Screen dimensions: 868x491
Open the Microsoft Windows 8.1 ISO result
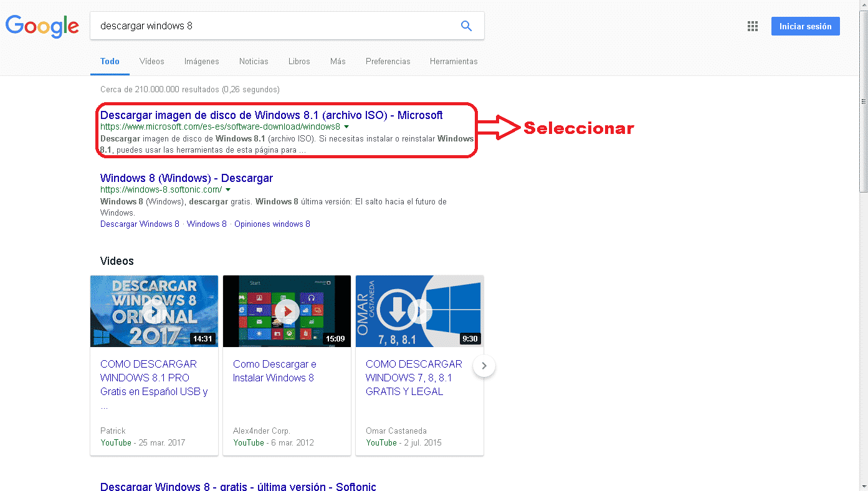pyautogui.click(x=271, y=115)
